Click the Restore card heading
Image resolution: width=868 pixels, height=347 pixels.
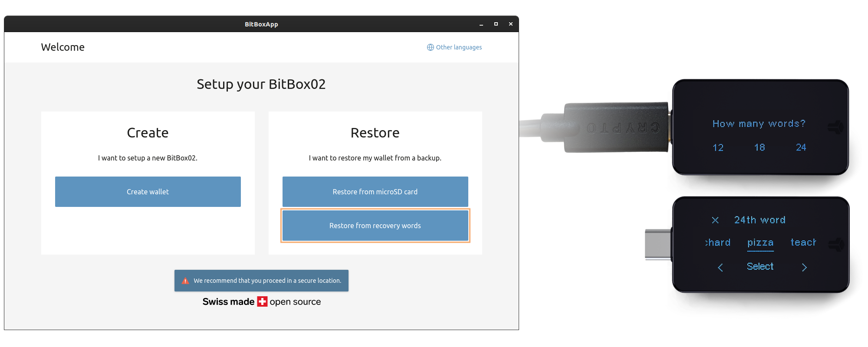point(375,133)
